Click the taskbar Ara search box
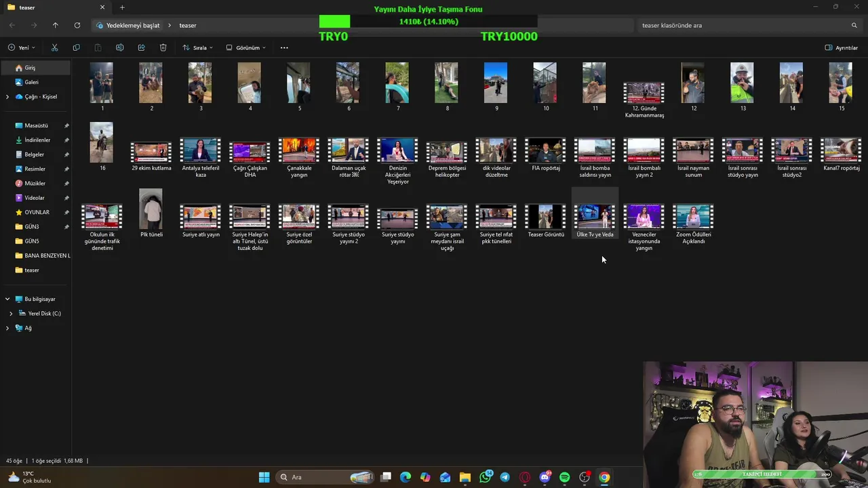Image resolution: width=868 pixels, height=488 pixels. point(326,477)
